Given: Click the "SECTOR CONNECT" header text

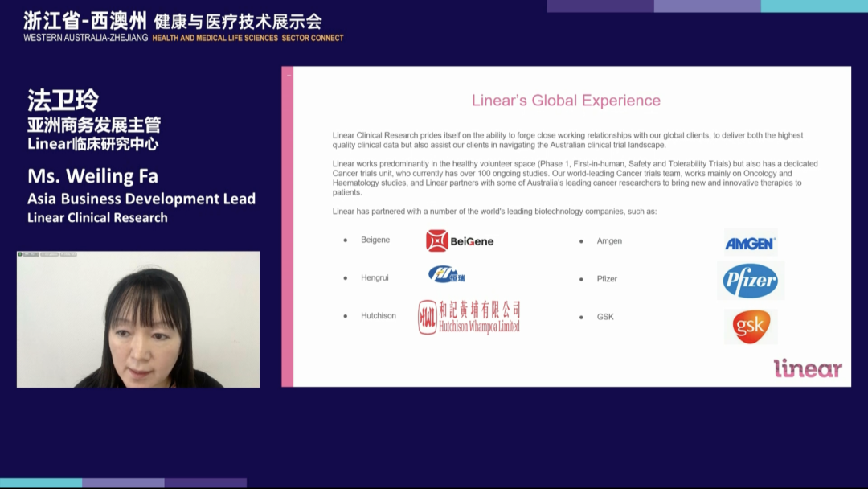Looking at the screenshot, I should pos(313,38).
